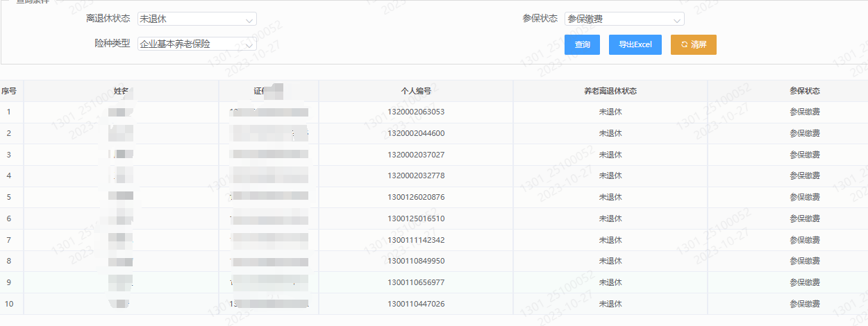This screenshot has width=868, height=326.
Task: Click row number 7 in 序号 column
Action: point(9,240)
